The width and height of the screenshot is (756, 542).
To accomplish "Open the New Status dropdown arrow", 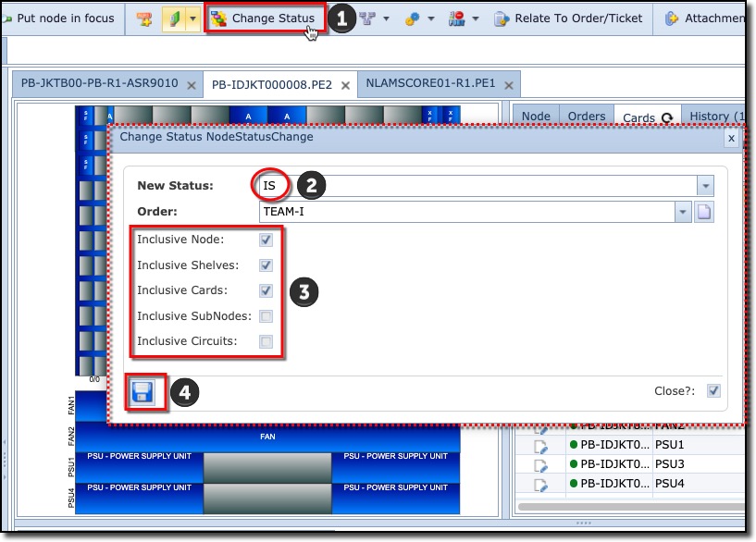I will 705,186.
